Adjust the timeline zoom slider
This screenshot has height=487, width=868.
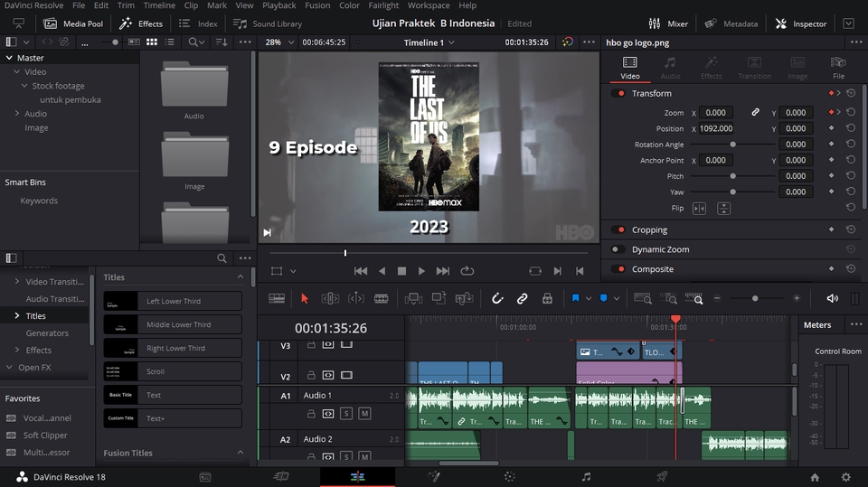[x=755, y=298]
